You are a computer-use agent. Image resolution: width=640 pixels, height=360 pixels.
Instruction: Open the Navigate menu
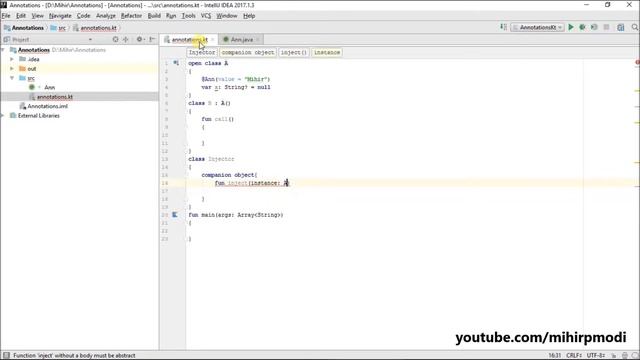pos(60,16)
